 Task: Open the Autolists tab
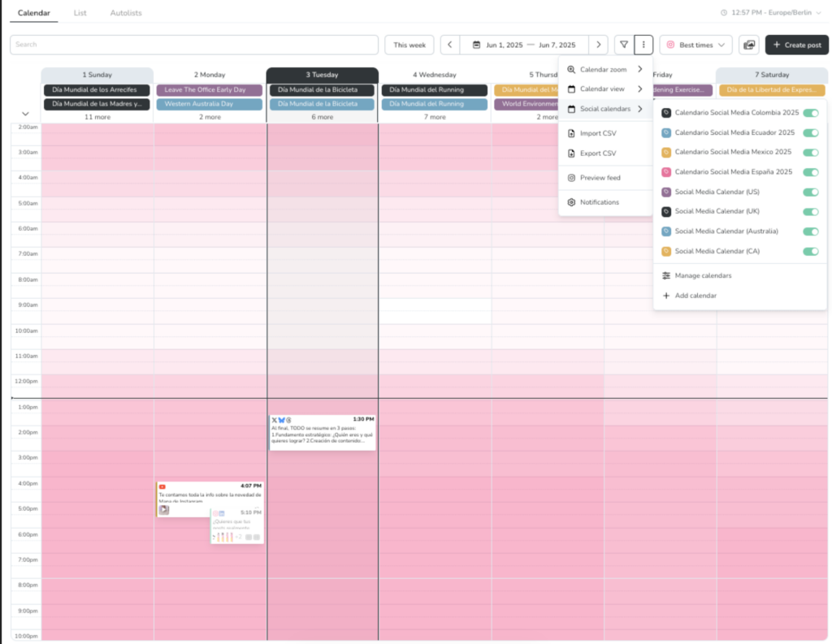[x=126, y=13]
